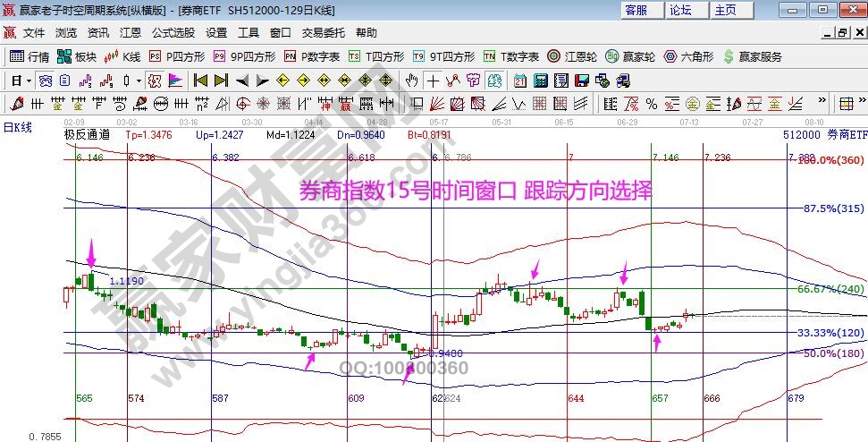
Task: Open the calculator icon
Action: (x=540, y=81)
